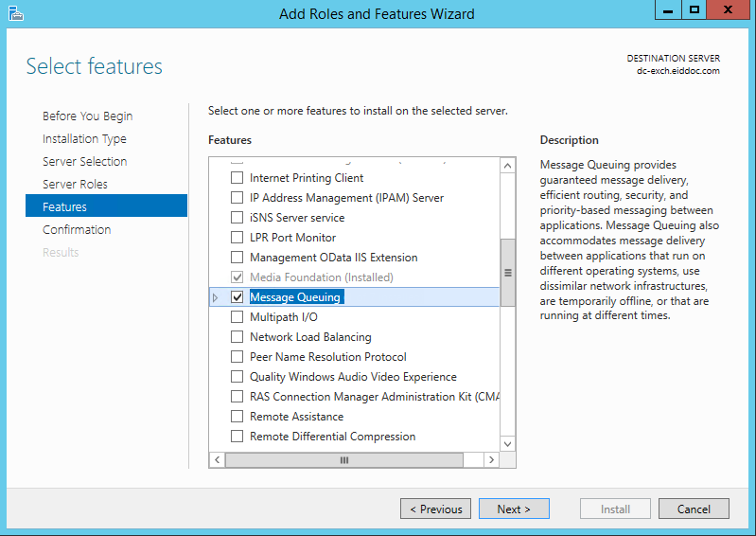Minimize the Add Roles and Features Wizard

[x=668, y=10]
